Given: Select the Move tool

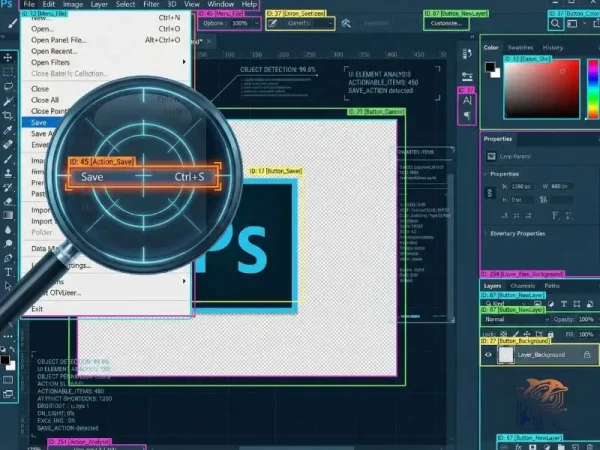Looking at the screenshot, I should [x=8, y=58].
